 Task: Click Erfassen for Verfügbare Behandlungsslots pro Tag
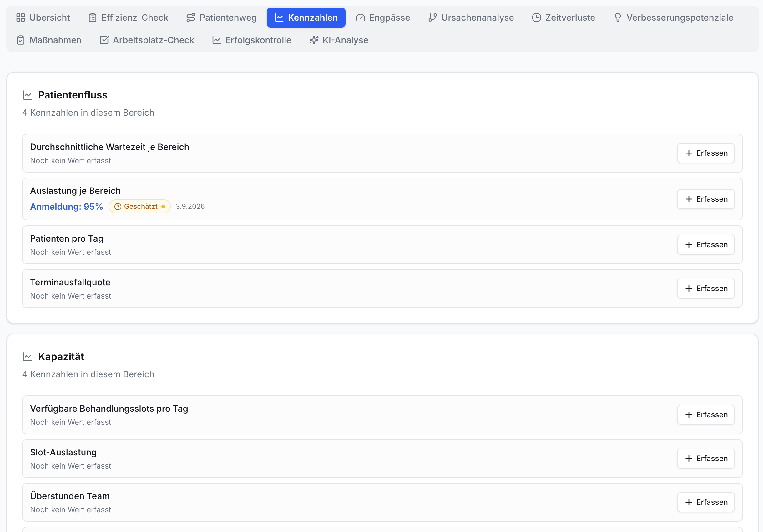[706, 415]
